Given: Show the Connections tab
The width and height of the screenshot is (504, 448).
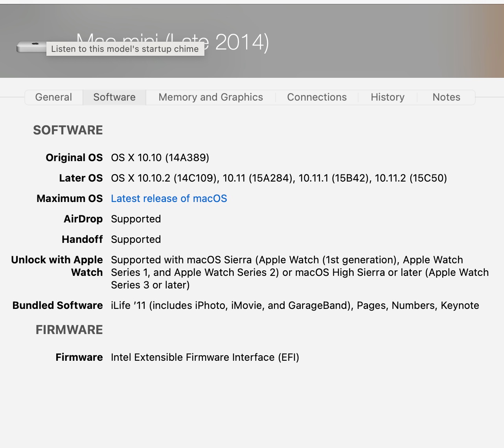Looking at the screenshot, I should click(x=317, y=97).
